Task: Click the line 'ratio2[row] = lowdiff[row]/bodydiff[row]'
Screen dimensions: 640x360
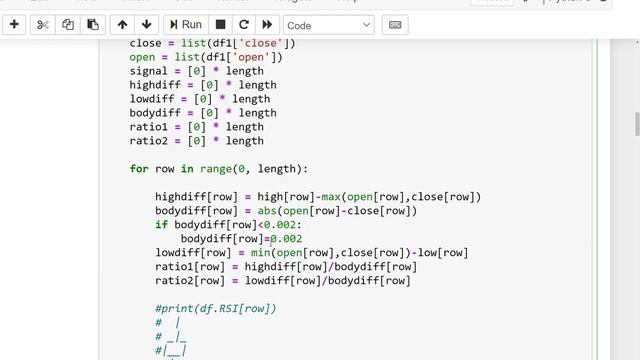Action: coord(282,280)
